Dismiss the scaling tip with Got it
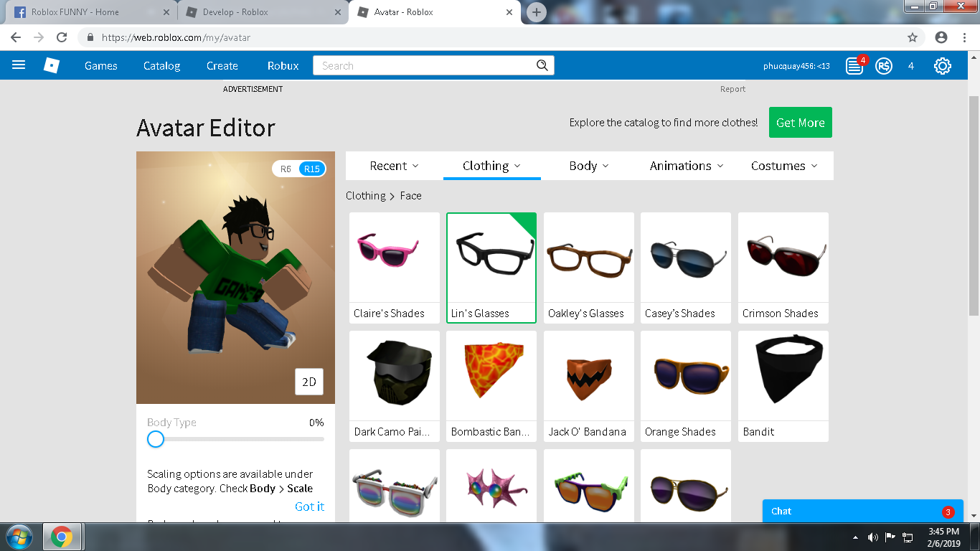Viewport: 980px width, 551px height. point(309,507)
